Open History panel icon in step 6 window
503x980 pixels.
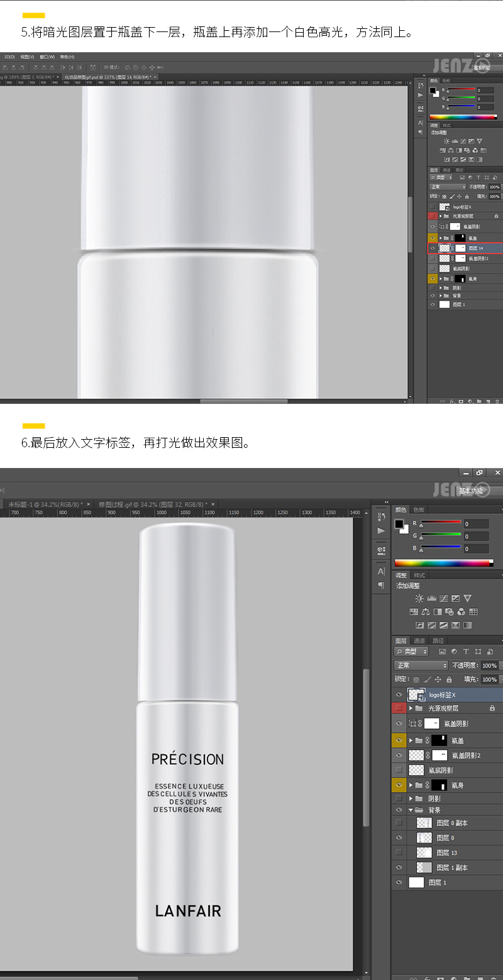[x=381, y=517]
